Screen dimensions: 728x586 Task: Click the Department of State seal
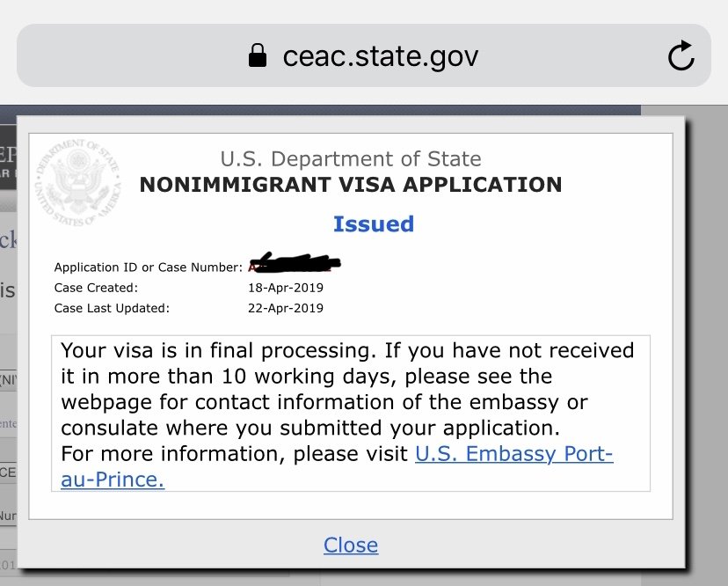tap(79, 183)
